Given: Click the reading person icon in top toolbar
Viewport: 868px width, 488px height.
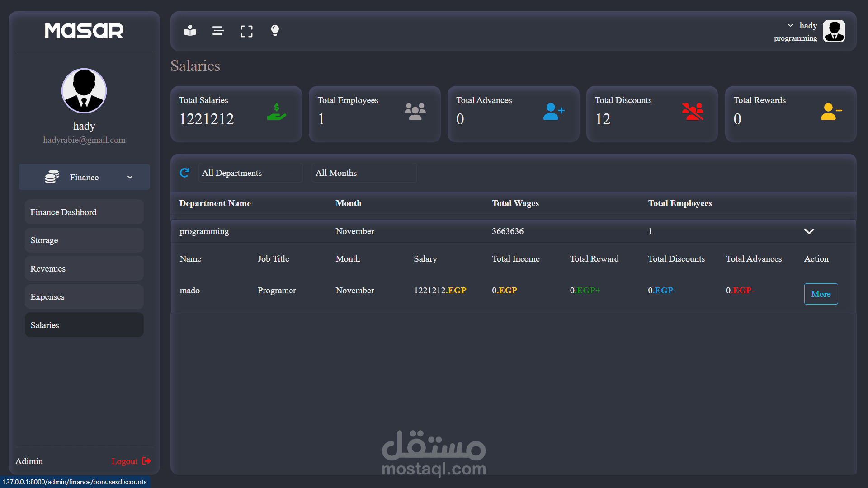Looking at the screenshot, I should [190, 31].
